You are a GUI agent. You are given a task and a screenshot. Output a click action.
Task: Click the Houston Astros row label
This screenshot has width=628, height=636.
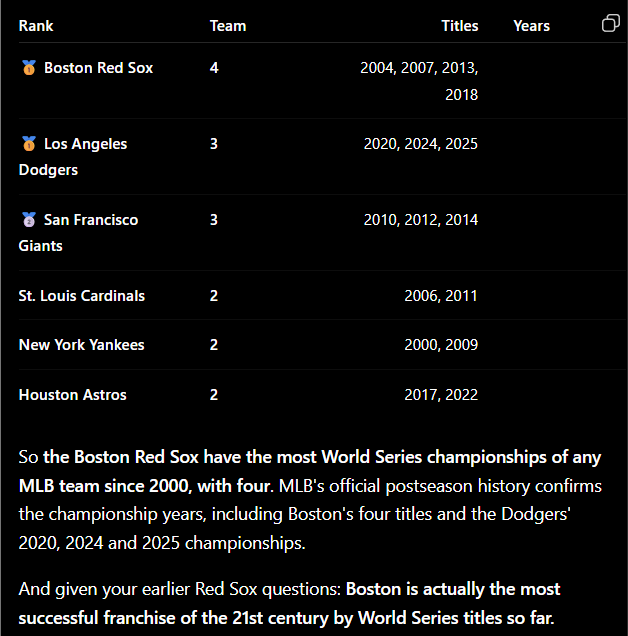click(x=73, y=395)
